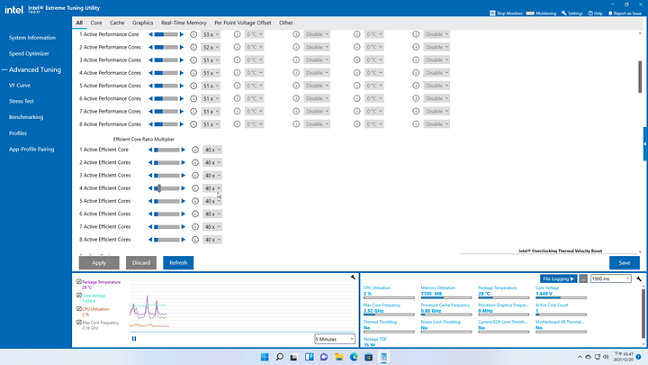
Task: Click the Save button
Action: (x=624, y=262)
